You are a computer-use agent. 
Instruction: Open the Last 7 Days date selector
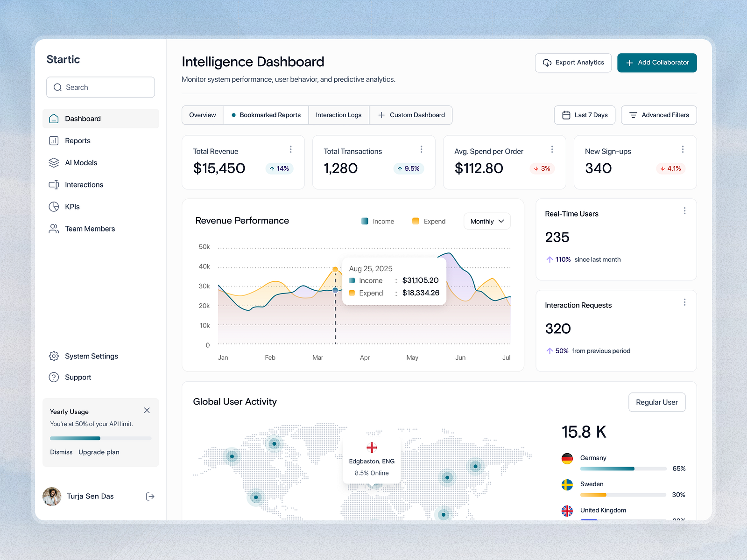coord(585,115)
